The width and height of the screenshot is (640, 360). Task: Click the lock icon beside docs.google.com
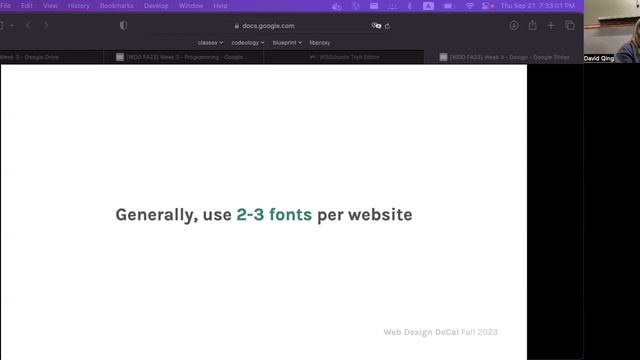237,26
